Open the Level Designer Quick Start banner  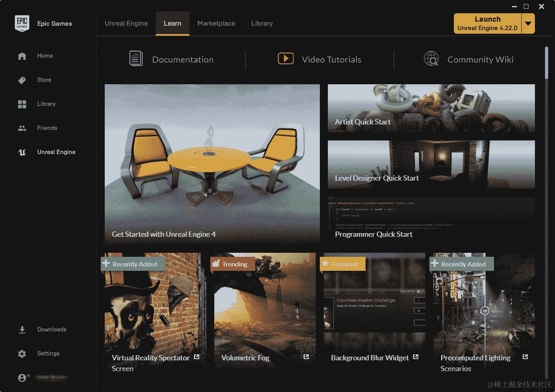pos(431,165)
